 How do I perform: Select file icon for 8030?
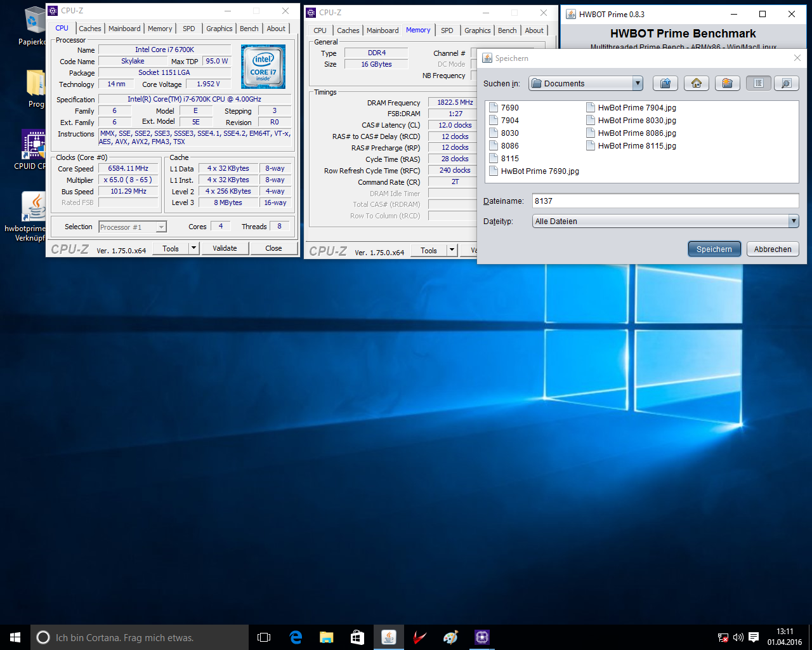[x=493, y=133]
